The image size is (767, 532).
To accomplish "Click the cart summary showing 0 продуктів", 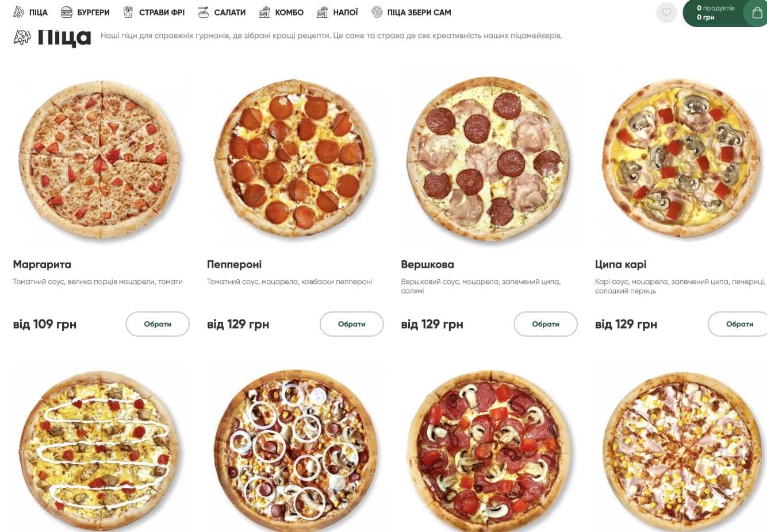I will [715, 13].
